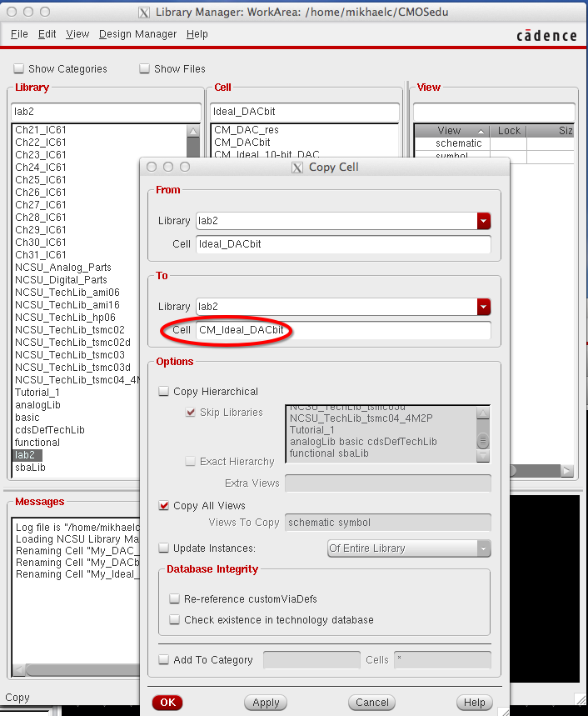Sort by the View column header
This screenshot has height=716, width=588.
pos(451,131)
